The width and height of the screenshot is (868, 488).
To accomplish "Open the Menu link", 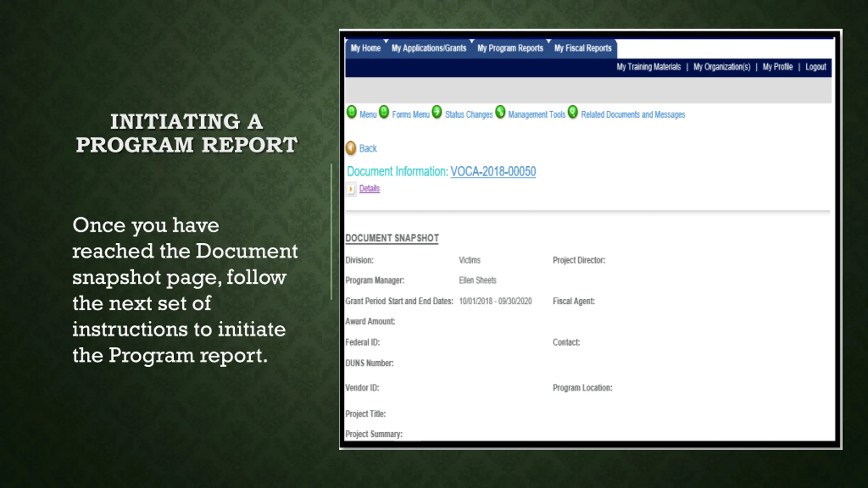I will (x=368, y=115).
